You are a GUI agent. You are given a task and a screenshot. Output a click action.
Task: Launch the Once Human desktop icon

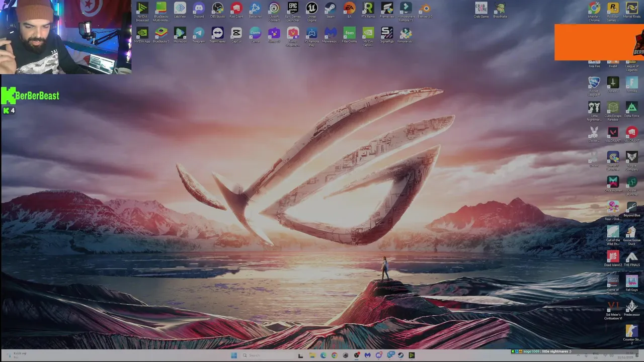tap(613, 184)
